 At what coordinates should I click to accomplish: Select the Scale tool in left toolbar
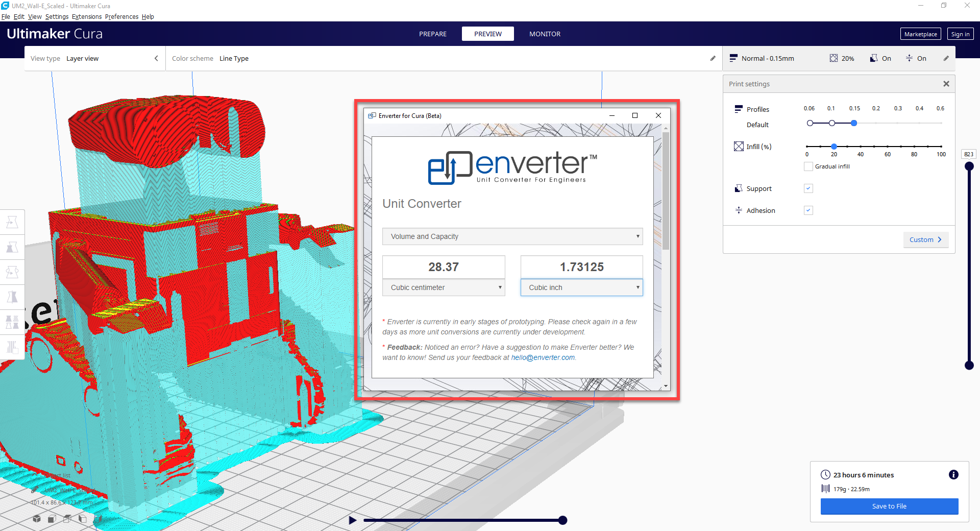click(12, 247)
